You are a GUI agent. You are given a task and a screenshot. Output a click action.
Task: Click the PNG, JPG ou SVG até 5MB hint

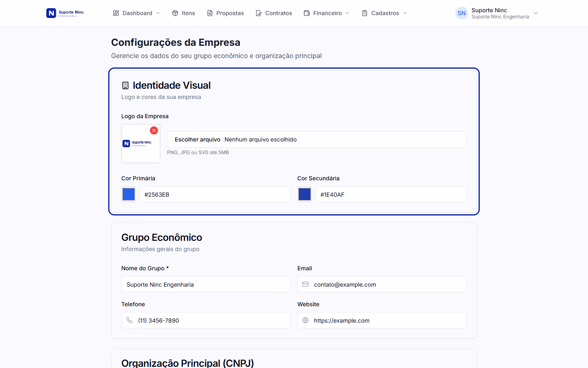[x=198, y=153]
